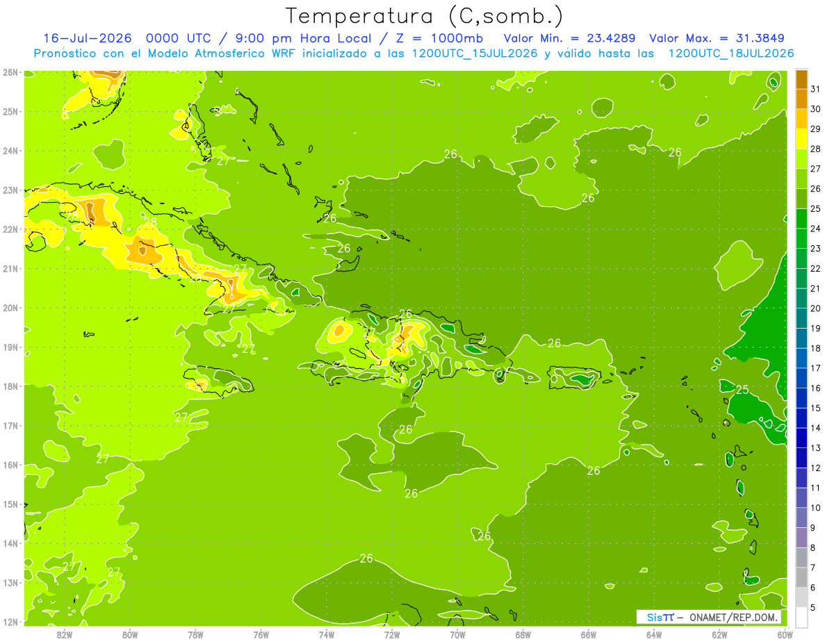
Task: Click the "22N" latitude axis label
Action: click(x=10, y=229)
